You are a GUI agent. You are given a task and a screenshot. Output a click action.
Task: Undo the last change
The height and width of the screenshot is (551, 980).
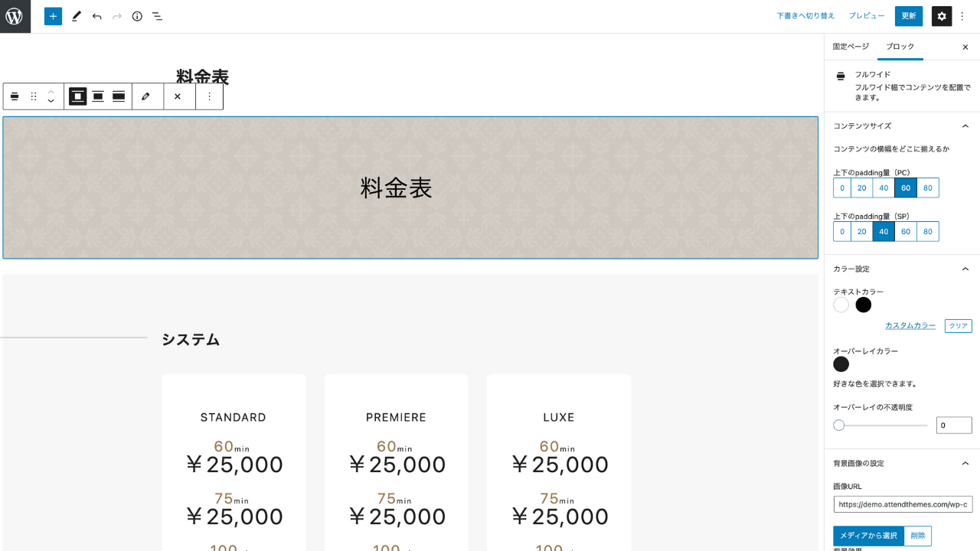tap(96, 16)
